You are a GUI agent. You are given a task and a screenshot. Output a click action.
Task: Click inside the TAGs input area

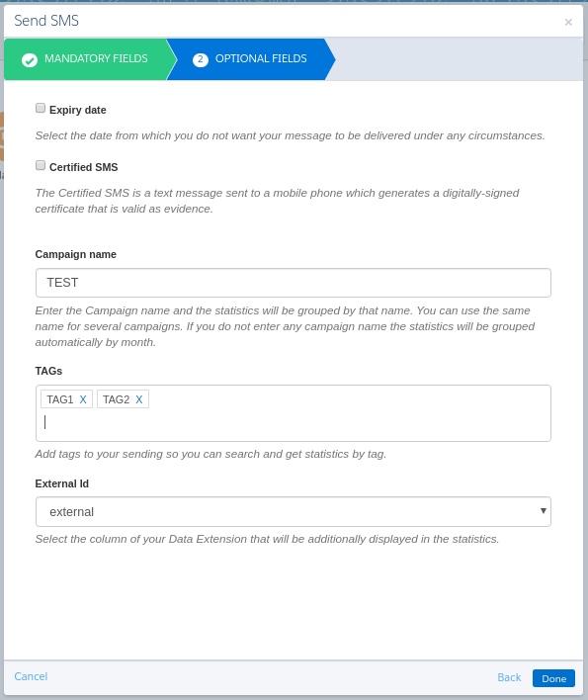tap(294, 422)
